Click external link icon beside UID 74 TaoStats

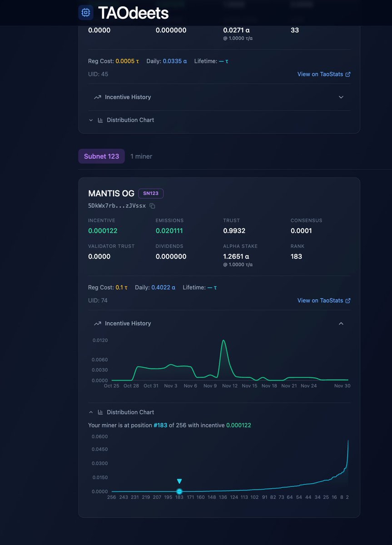(348, 300)
